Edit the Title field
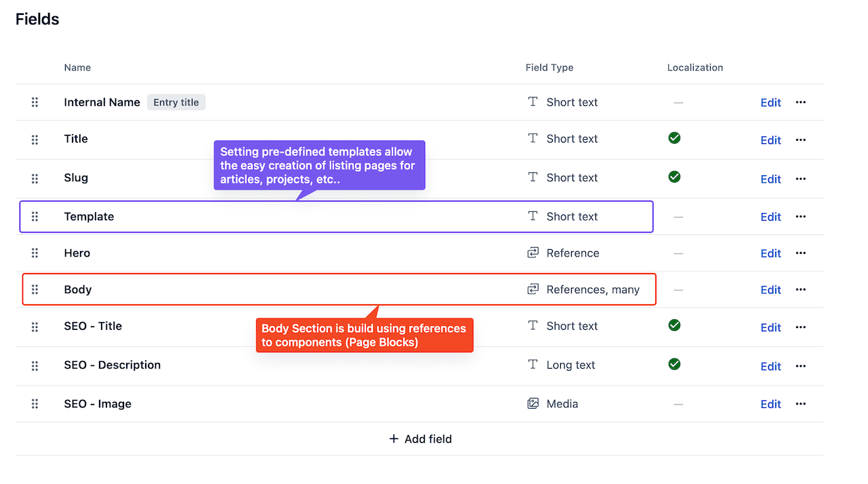 point(770,141)
